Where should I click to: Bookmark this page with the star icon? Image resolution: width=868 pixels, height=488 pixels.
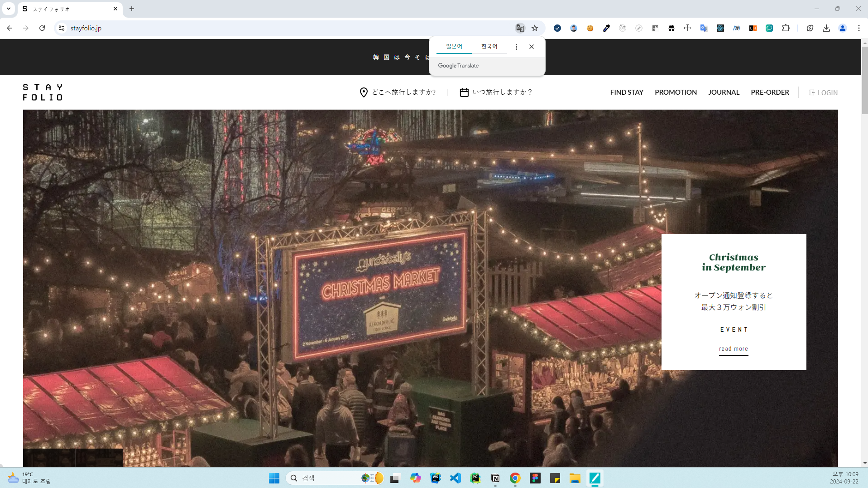(535, 28)
